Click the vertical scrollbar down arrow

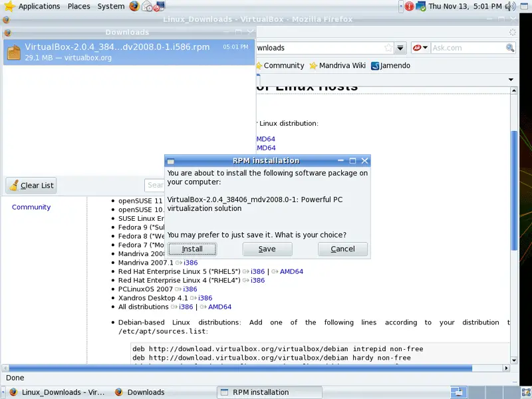pos(514,360)
